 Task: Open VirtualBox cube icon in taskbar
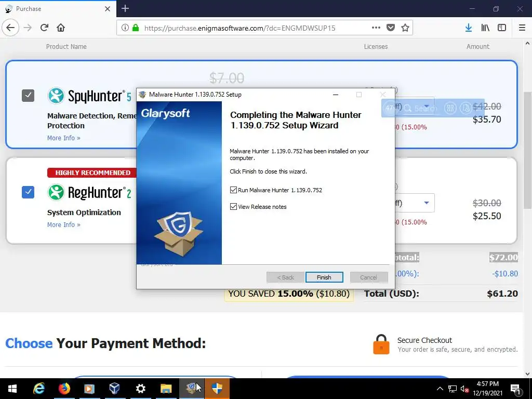[x=115, y=389]
